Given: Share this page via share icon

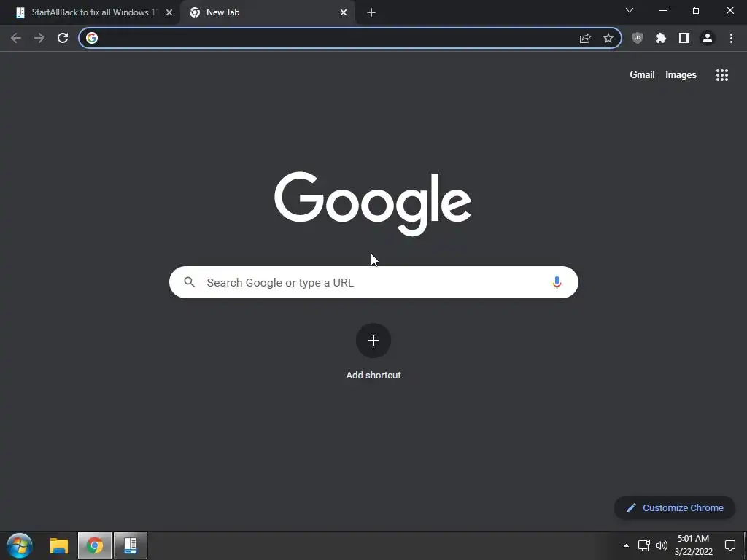Looking at the screenshot, I should coord(585,38).
